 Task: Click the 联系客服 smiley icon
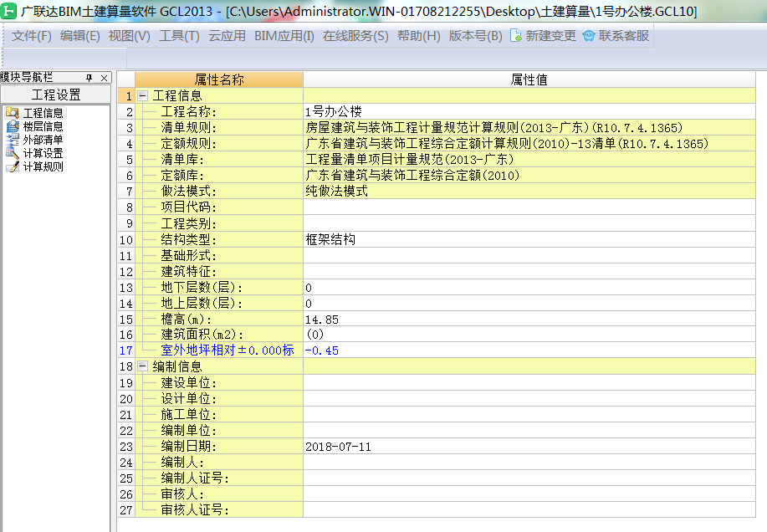[589, 36]
